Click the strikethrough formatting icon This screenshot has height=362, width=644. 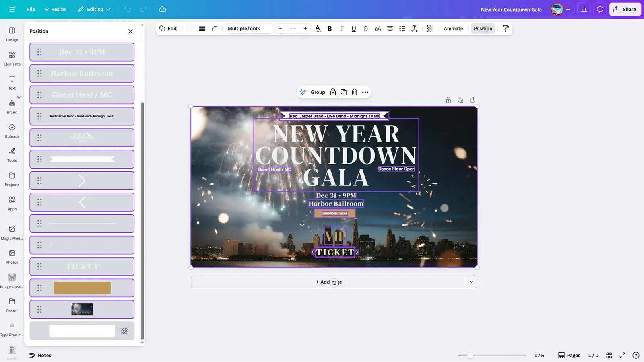[365, 29]
